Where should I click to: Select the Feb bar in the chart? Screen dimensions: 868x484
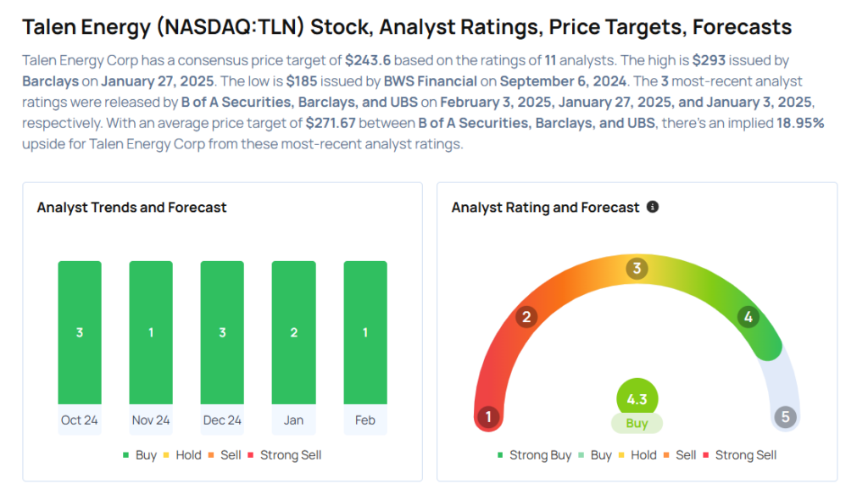click(x=365, y=332)
